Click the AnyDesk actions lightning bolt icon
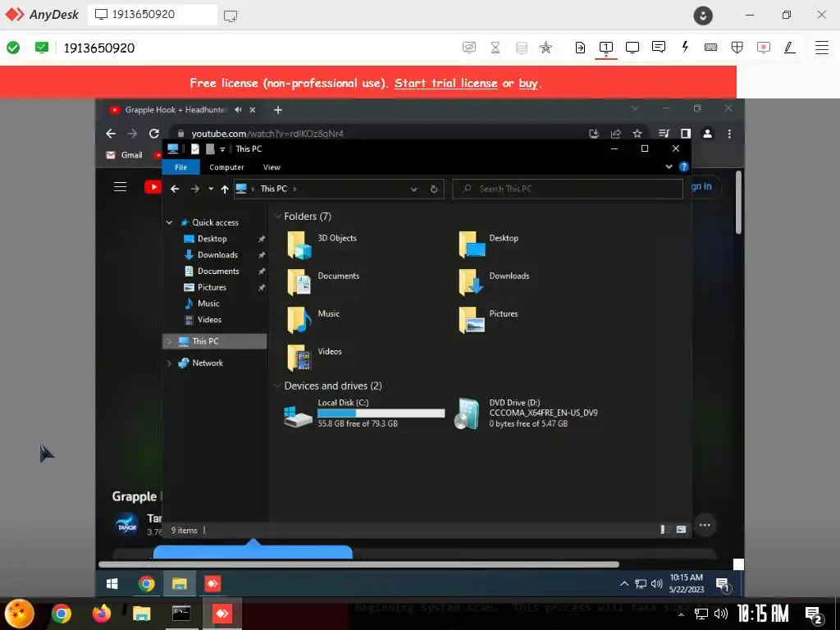Screen dimensions: 840x630 685,47
